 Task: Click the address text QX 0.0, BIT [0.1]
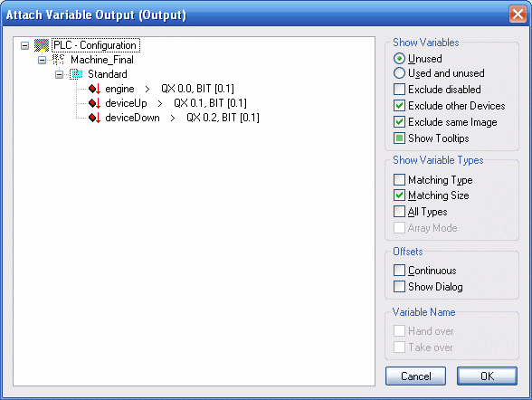[x=197, y=89]
